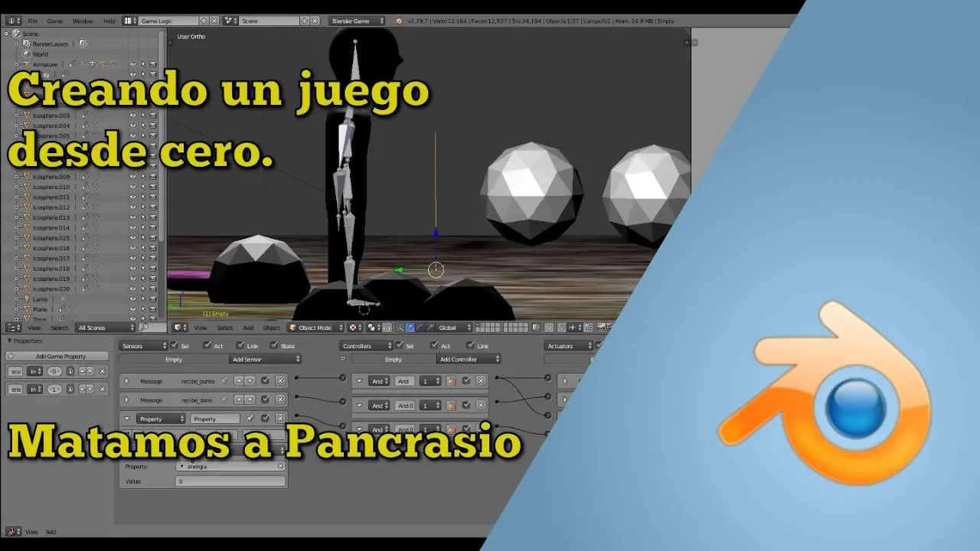Toggle debug info for 'ene' property
The image size is (980, 551).
coord(70,390)
